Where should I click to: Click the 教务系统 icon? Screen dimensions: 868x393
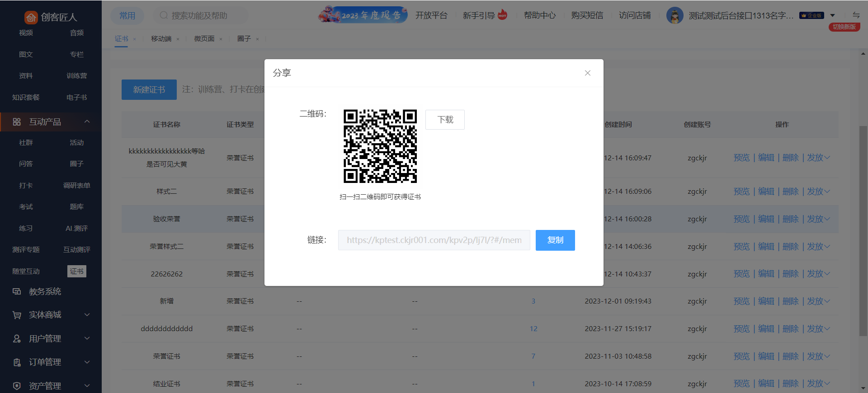point(17,291)
